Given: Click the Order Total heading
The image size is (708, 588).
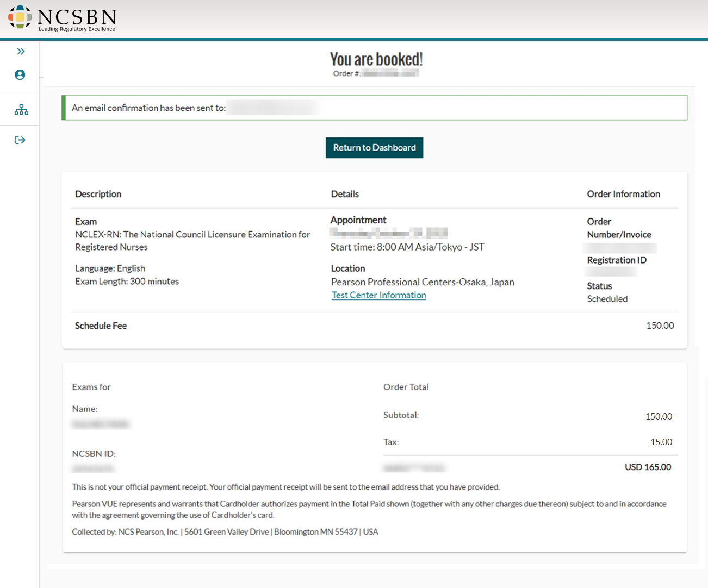Looking at the screenshot, I should 406,387.
